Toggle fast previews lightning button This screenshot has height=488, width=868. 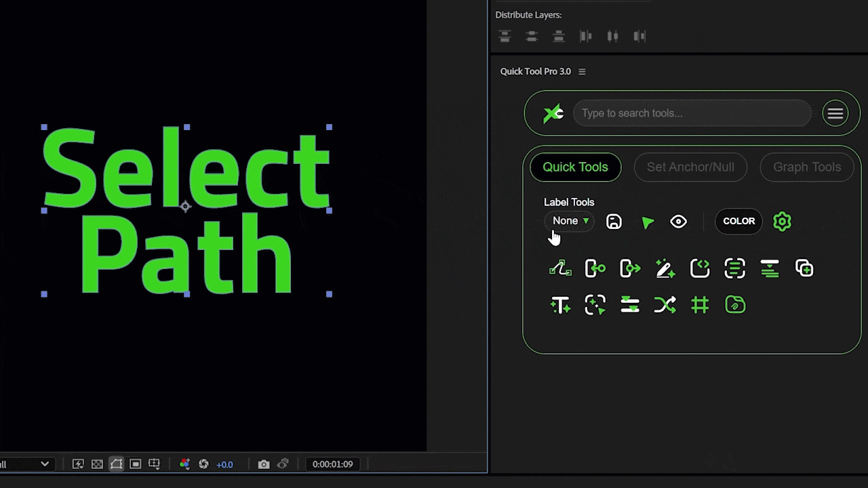click(78, 464)
